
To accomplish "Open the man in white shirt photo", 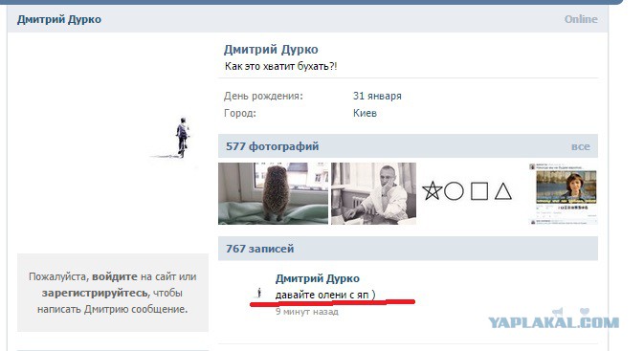I will pyautogui.click(x=373, y=193).
